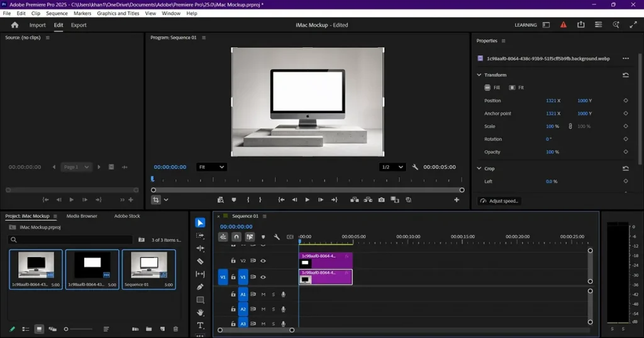This screenshot has width=644, height=338.
Task: Toggle lock on V2 track
Action: tap(233, 261)
